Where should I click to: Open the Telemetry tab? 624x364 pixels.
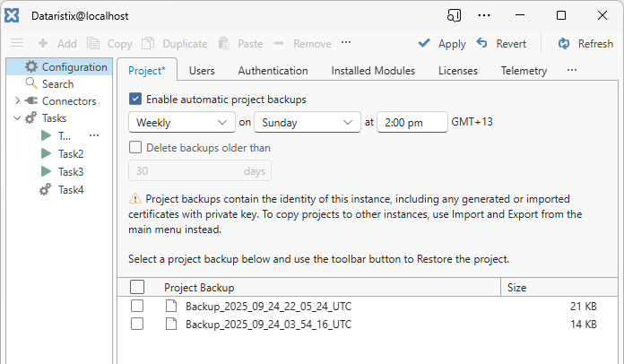coord(524,71)
